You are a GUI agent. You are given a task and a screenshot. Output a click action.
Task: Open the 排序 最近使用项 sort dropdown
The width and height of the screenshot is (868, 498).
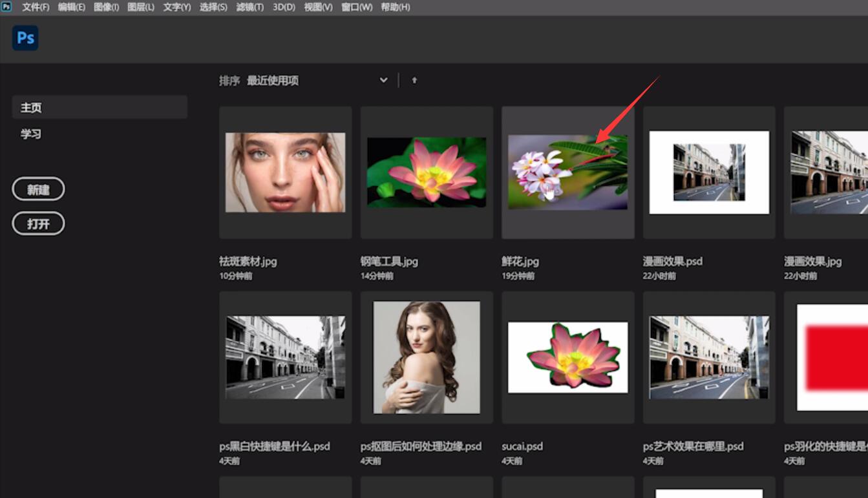point(317,81)
